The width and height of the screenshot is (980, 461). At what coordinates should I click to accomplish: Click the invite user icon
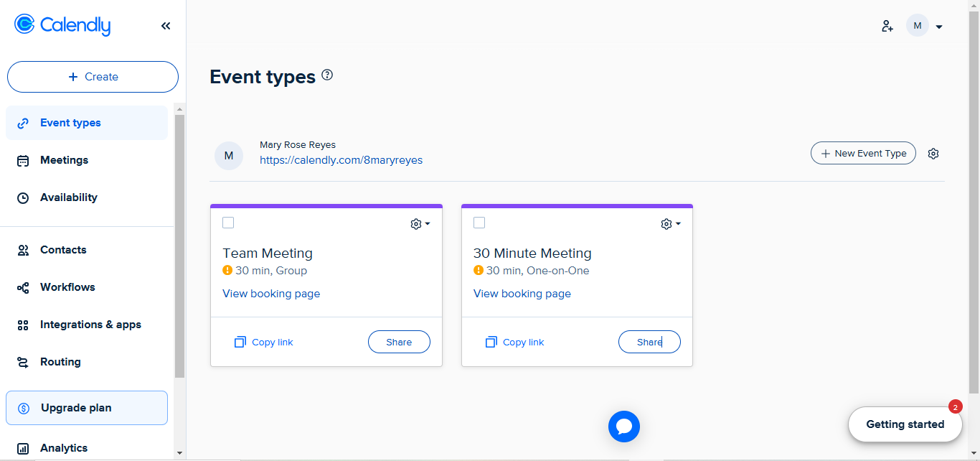coord(887,27)
